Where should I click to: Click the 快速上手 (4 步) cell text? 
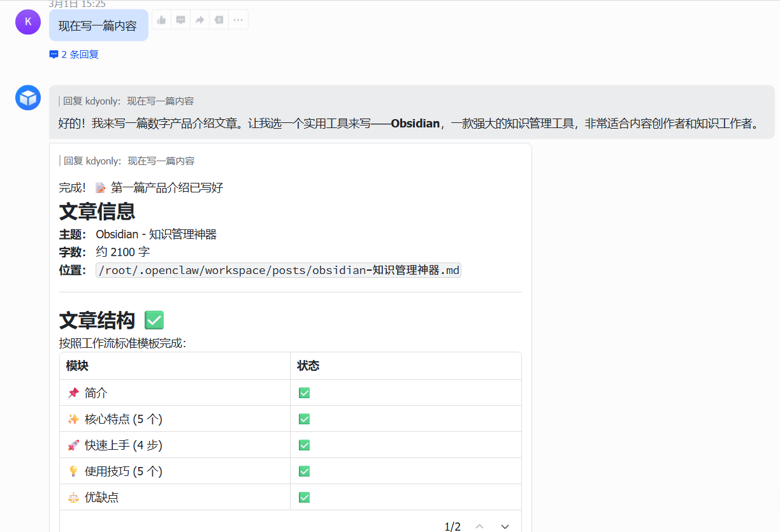(x=124, y=445)
